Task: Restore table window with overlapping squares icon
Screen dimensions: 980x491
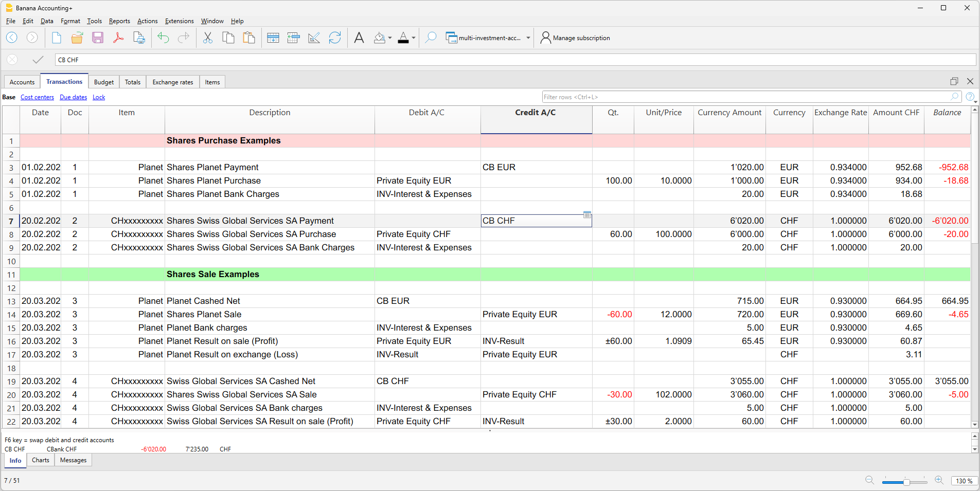Action: [954, 81]
